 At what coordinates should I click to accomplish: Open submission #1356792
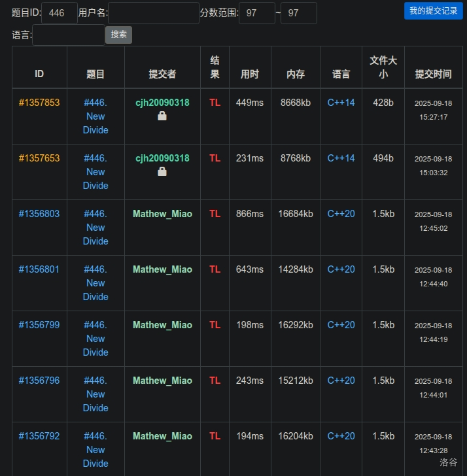(x=39, y=436)
